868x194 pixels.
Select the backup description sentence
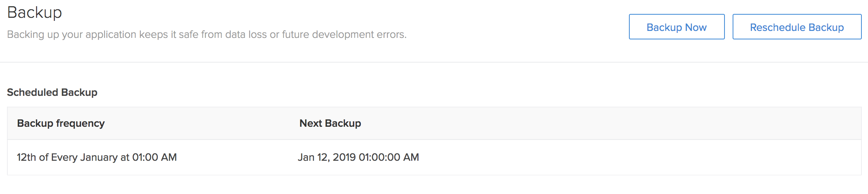[x=207, y=34]
